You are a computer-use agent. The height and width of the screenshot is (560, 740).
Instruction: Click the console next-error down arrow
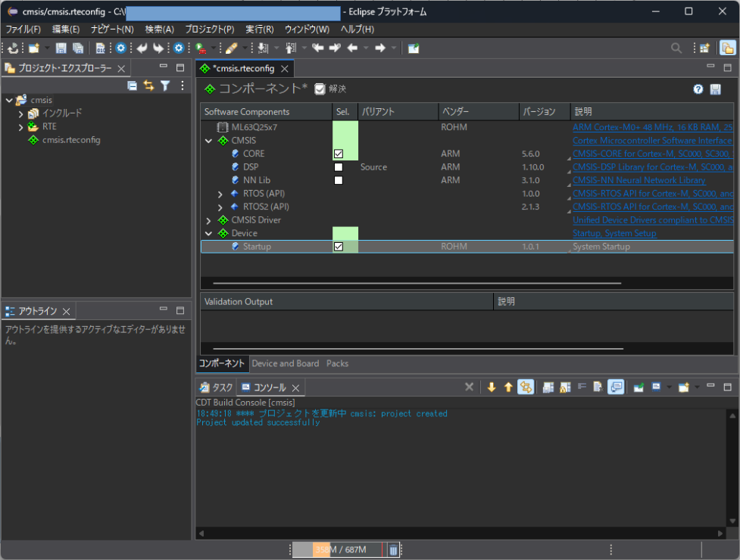point(492,387)
